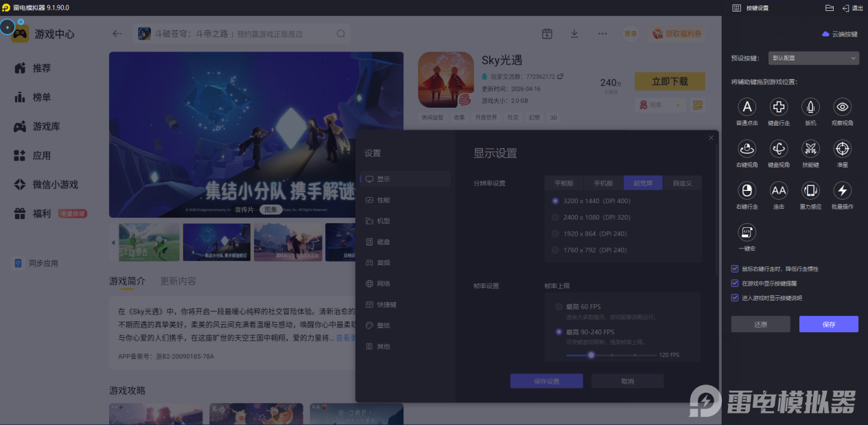Click the 保存 button in the key panel
Image resolution: width=868 pixels, height=425 pixels.
point(829,324)
